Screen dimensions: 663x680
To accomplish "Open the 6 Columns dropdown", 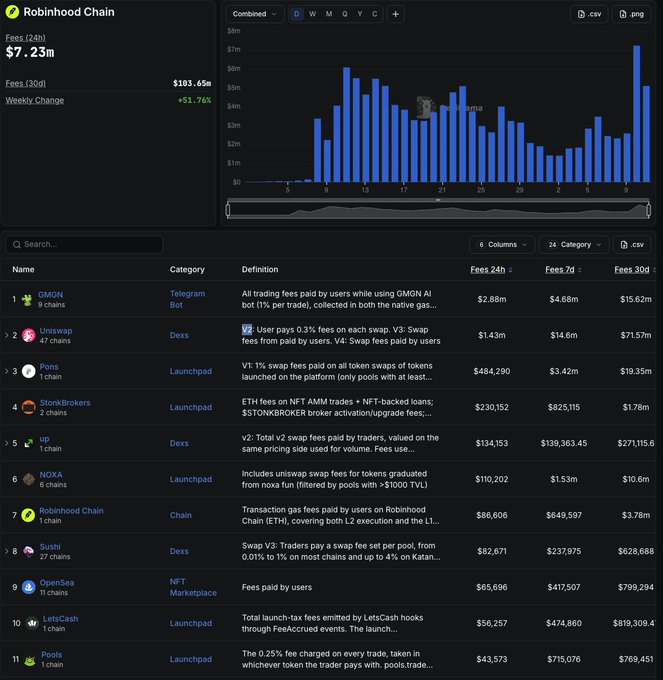I will 502,245.
